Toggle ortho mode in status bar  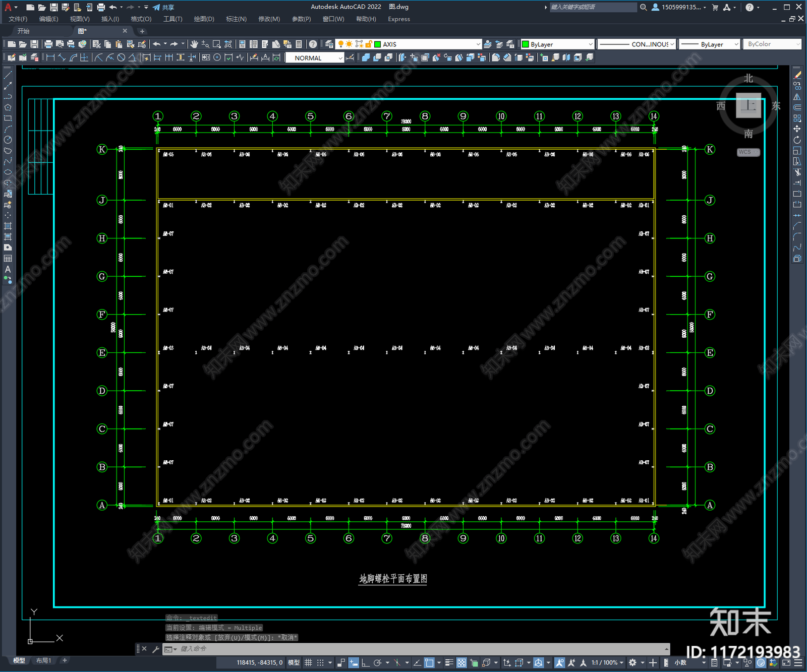click(366, 662)
